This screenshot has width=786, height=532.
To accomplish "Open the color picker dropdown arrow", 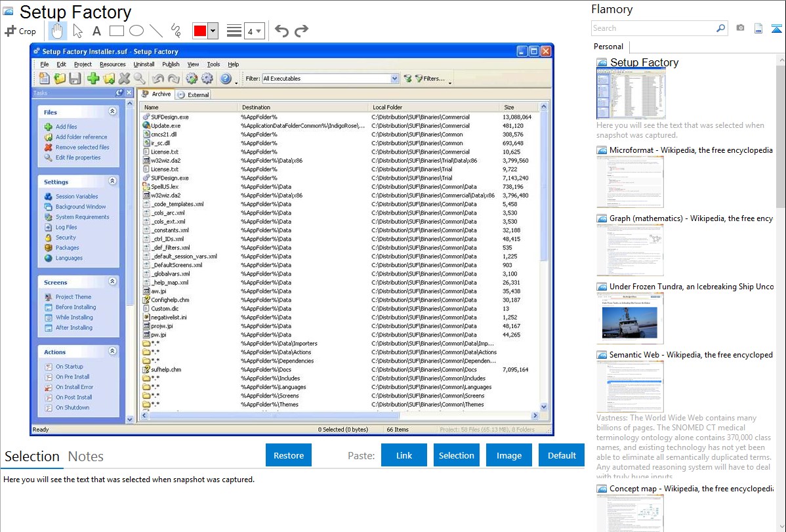I will pos(213,31).
